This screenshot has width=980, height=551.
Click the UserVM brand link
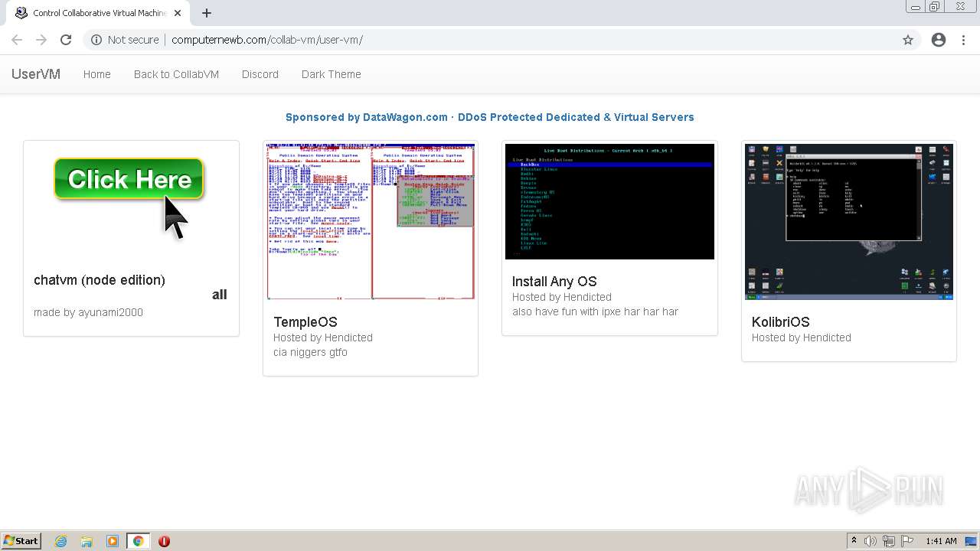36,74
